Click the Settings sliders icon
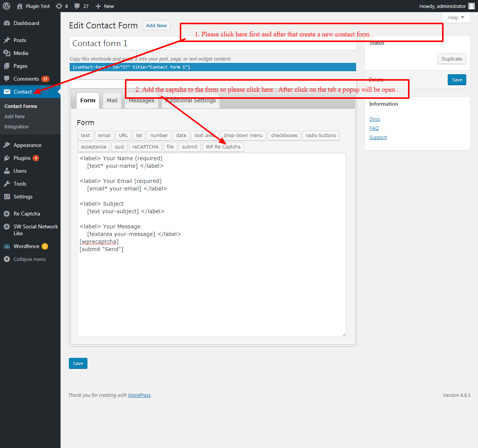The height and width of the screenshot is (448, 478). pyautogui.click(x=7, y=197)
